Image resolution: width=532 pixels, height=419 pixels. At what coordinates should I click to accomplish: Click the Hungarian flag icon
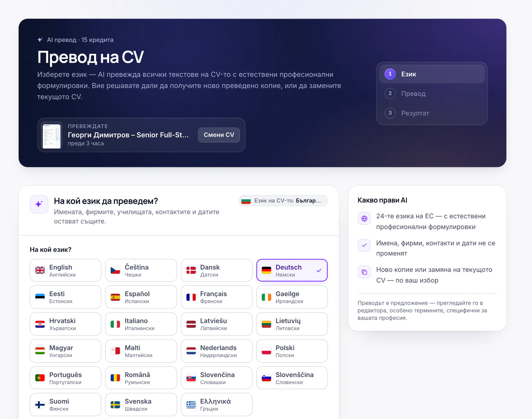click(x=40, y=351)
